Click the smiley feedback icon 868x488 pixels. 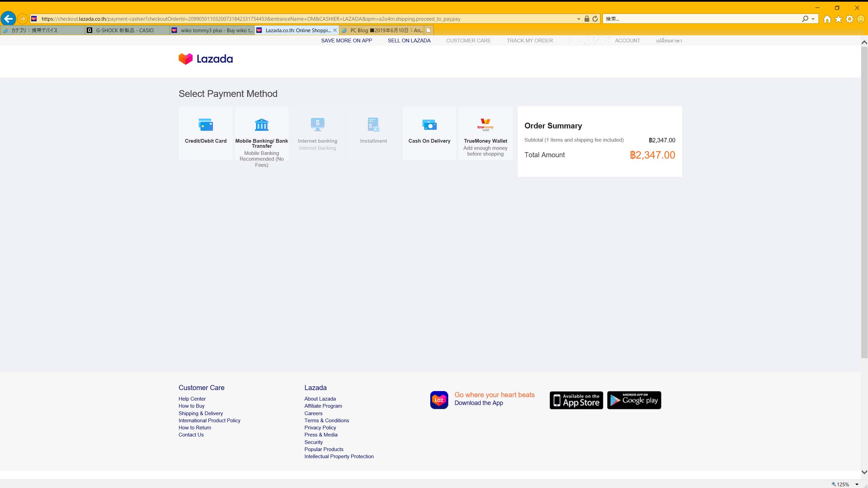coord(861,19)
